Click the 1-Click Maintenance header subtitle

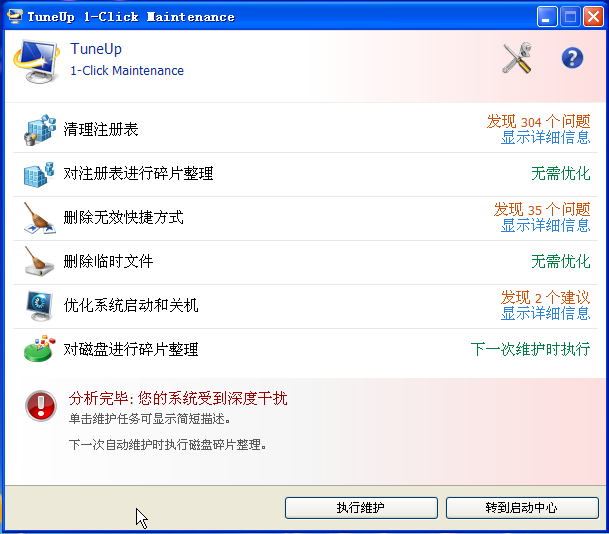(127, 71)
